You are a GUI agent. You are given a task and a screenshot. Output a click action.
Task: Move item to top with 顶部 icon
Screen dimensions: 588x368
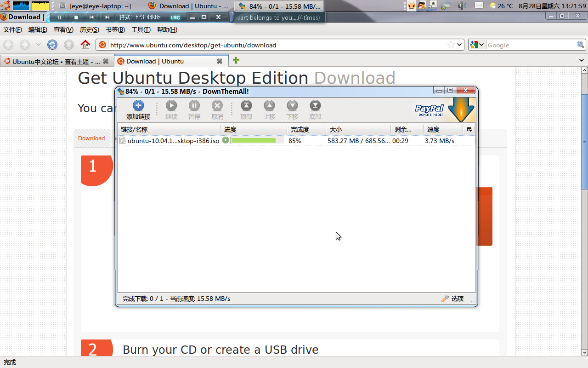click(x=246, y=106)
